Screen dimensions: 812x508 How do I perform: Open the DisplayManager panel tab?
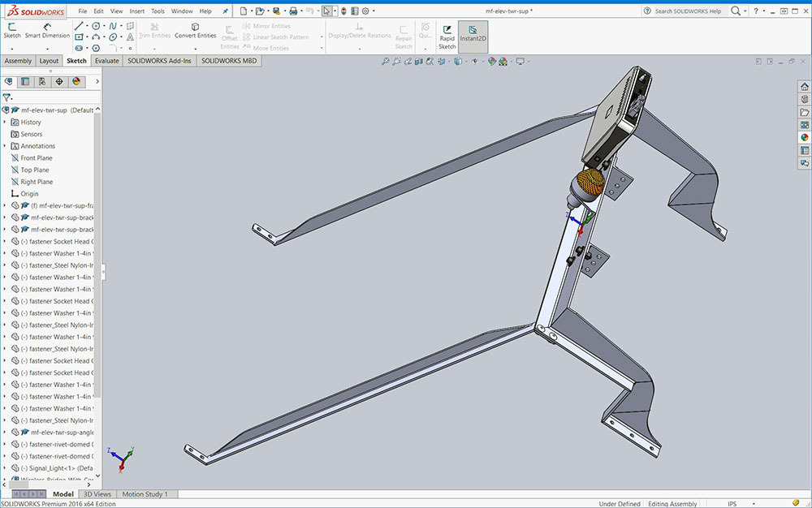click(x=76, y=81)
